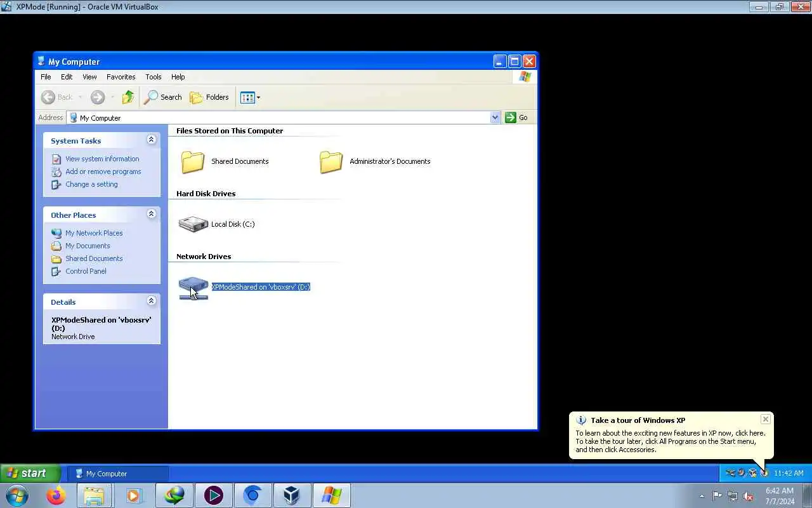The width and height of the screenshot is (812, 508).
Task: Click the Show desktop strip
Action: click(807, 496)
